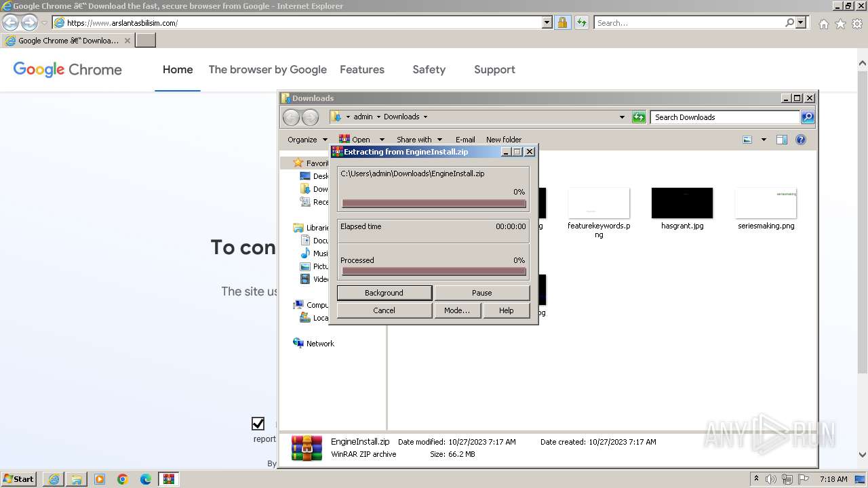Cancel the extraction process

tap(384, 310)
